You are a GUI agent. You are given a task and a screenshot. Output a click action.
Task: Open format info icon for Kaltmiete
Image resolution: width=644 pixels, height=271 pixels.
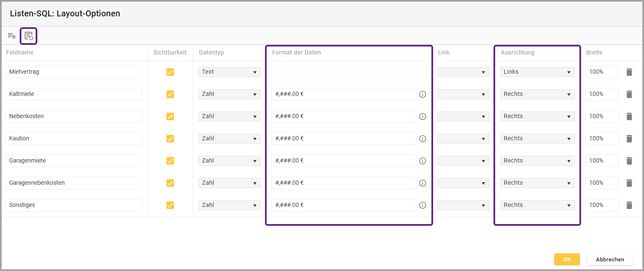pos(423,94)
